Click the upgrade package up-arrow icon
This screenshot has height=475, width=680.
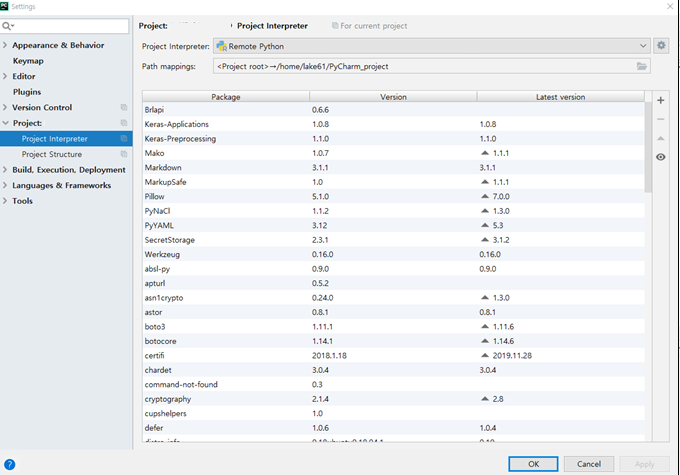tap(660, 138)
